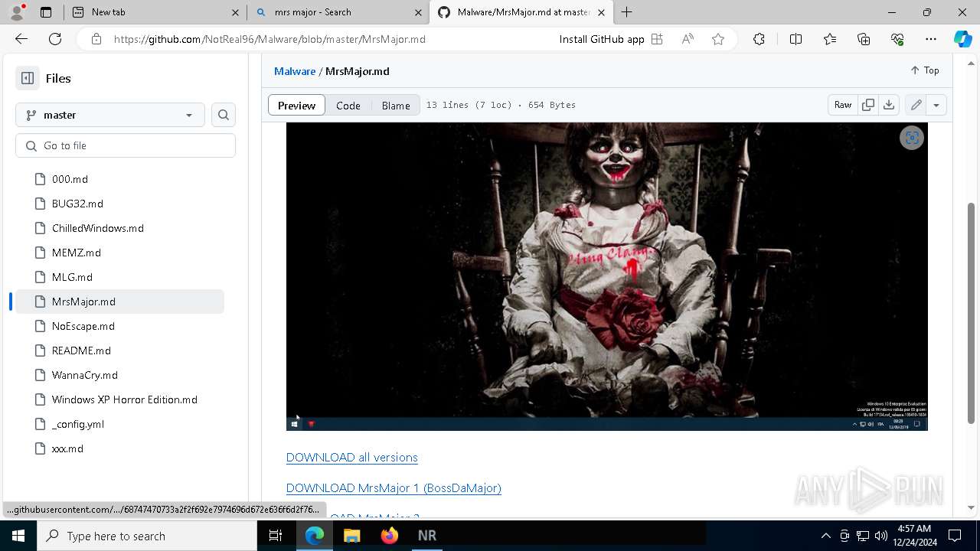Jump to Top of page
The image size is (980, 551).
[925, 70]
